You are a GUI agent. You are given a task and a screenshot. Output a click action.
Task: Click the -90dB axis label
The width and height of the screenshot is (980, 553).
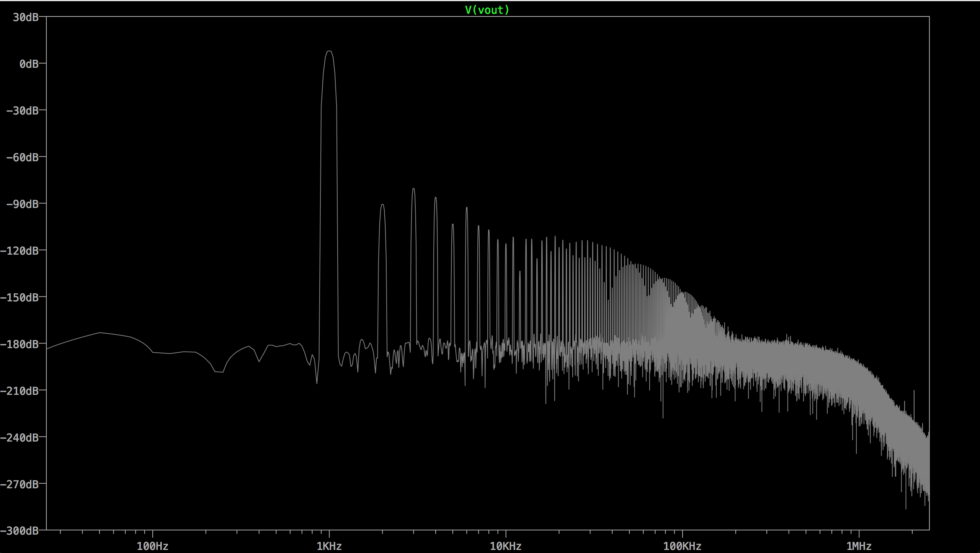tap(23, 204)
